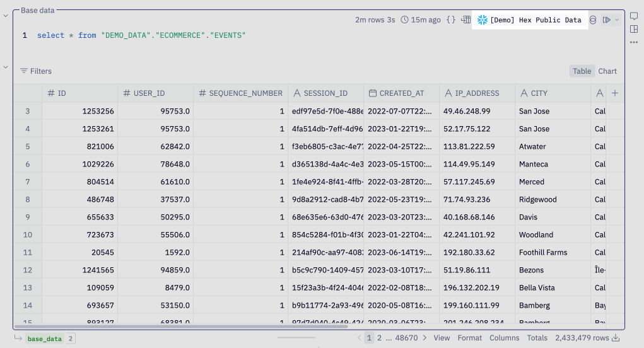The width and height of the screenshot is (644, 348).
Task: Click the city cell Foothill Farms
Action: (x=553, y=252)
